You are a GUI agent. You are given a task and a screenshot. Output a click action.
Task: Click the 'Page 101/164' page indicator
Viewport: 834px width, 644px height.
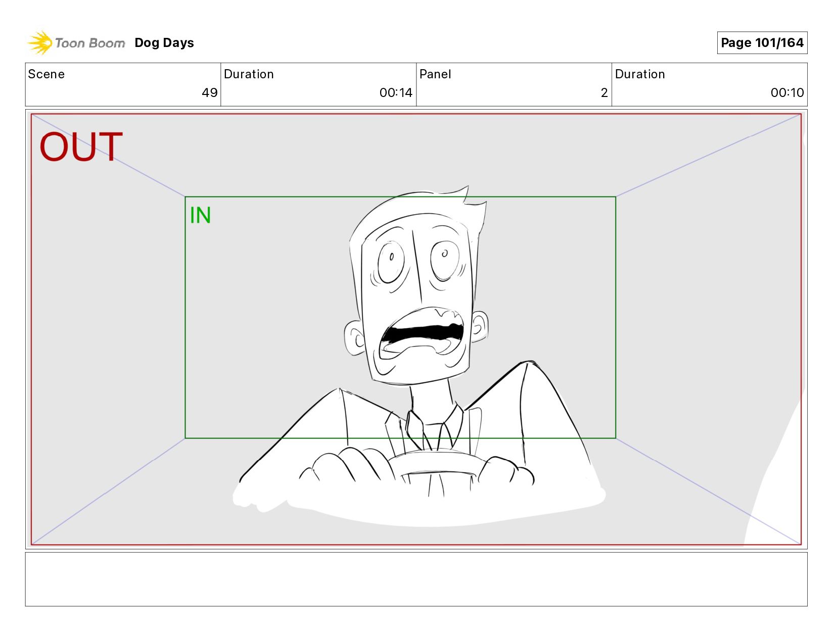pos(762,43)
